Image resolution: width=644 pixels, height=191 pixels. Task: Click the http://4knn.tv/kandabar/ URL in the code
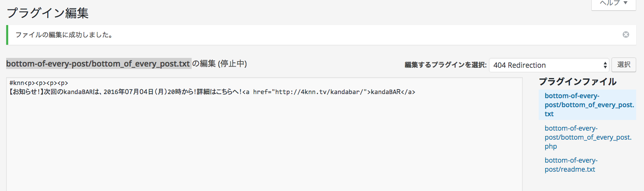[x=319, y=92]
